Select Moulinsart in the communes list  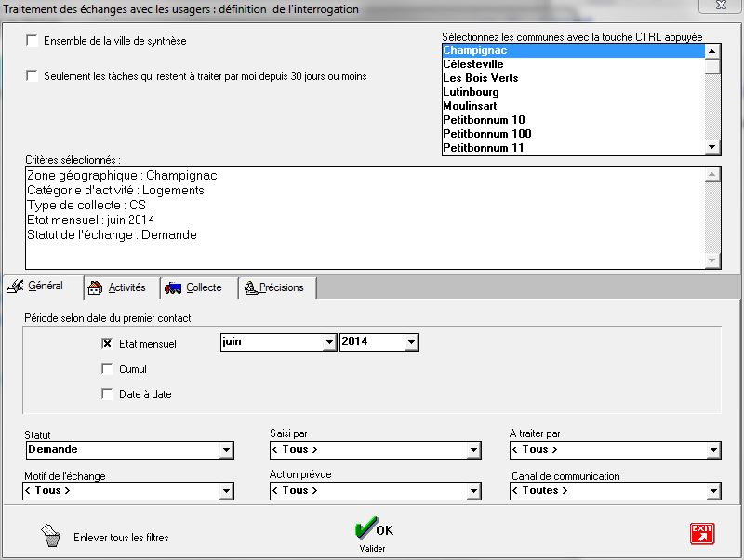470,106
